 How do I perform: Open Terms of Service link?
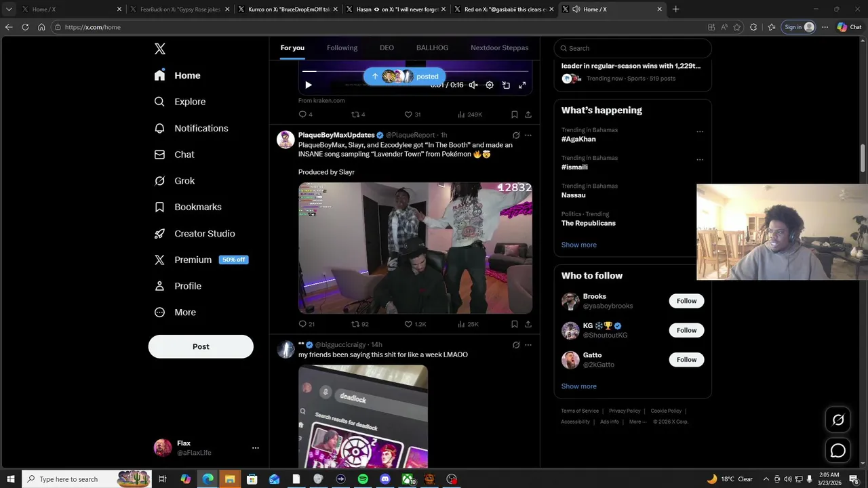(x=580, y=411)
